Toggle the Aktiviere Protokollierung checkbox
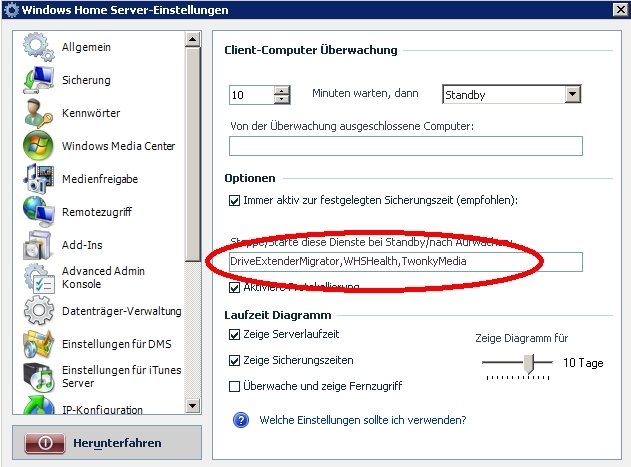Viewport: 631px width, 467px height. (234, 287)
